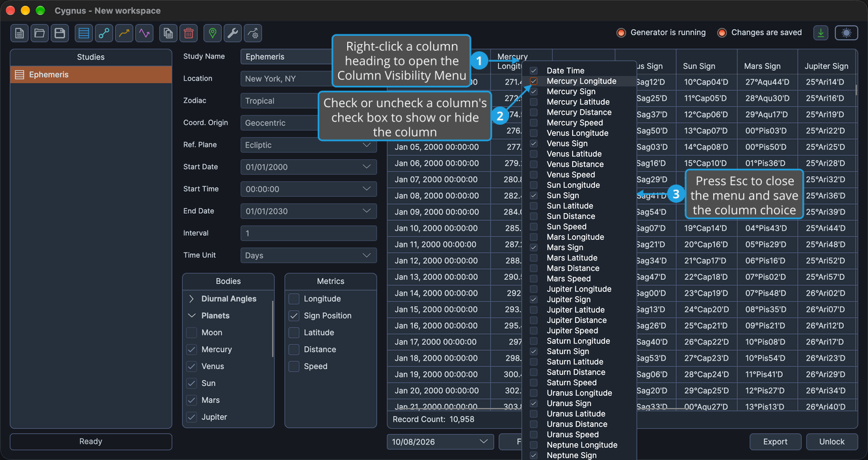
Task: Open a workspace folder from the toolbar
Action: (40, 33)
